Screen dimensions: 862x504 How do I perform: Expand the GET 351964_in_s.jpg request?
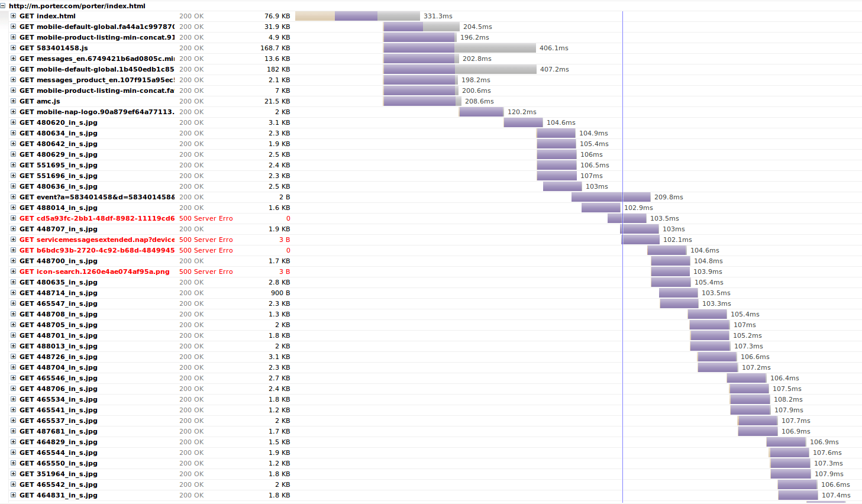click(13, 474)
